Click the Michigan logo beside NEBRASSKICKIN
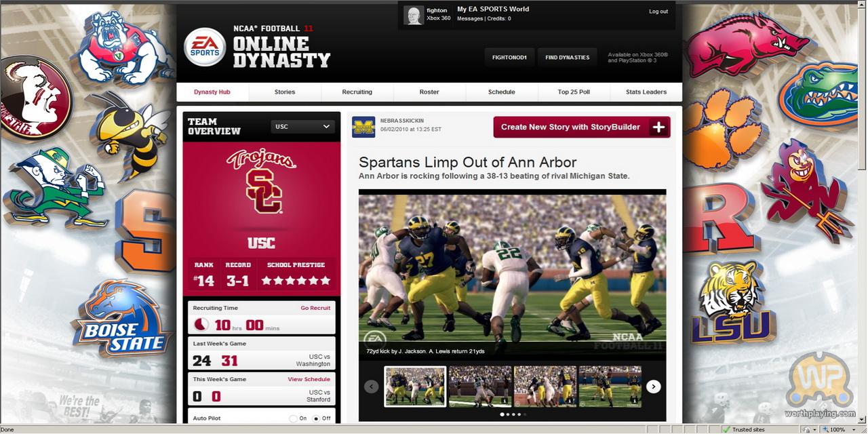 [363, 127]
